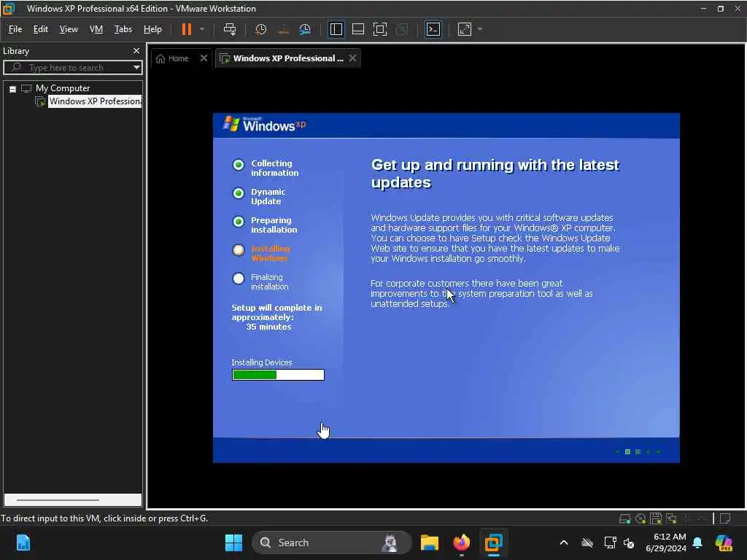Click the '35 minutes' estimate text
The width and height of the screenshot is (747, 560).
click(x=268, y=327)
